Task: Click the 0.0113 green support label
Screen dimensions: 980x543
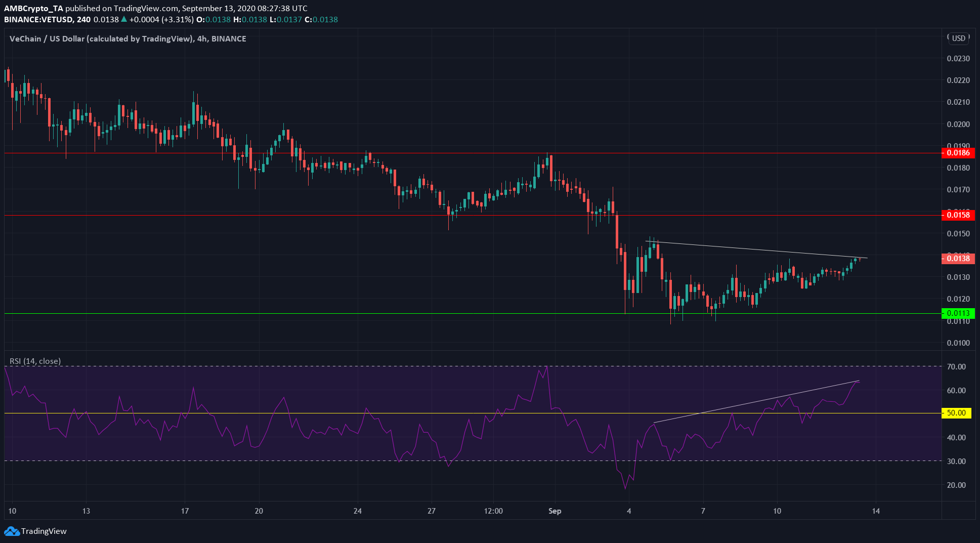Action: click(x=958, y=313)
